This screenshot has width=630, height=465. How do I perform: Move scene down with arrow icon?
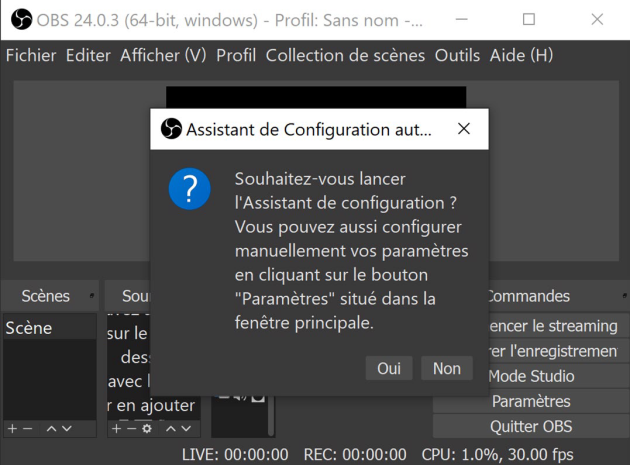(67, 428)
